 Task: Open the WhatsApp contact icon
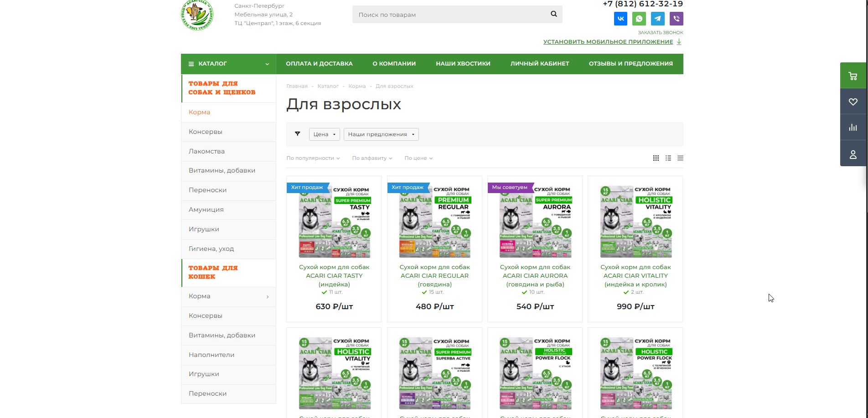[639, 19]
